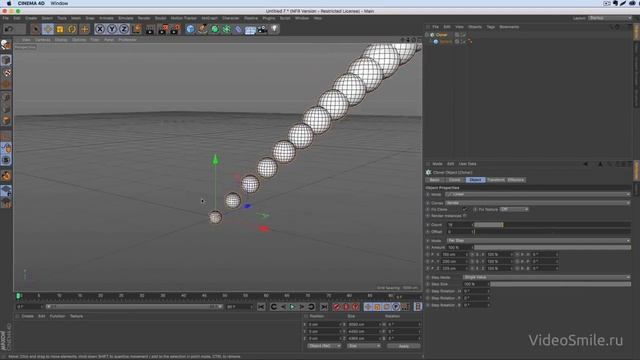
Task: Toggle the X axis lock
Action: click(100, 29)
